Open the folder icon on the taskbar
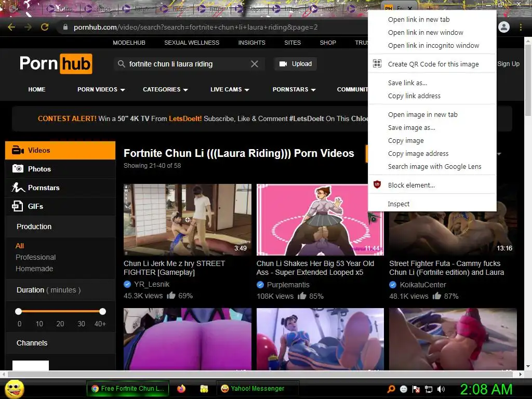The width and height of the screenshot is (532, 399). pyautogui.click(x=204, y=389)
